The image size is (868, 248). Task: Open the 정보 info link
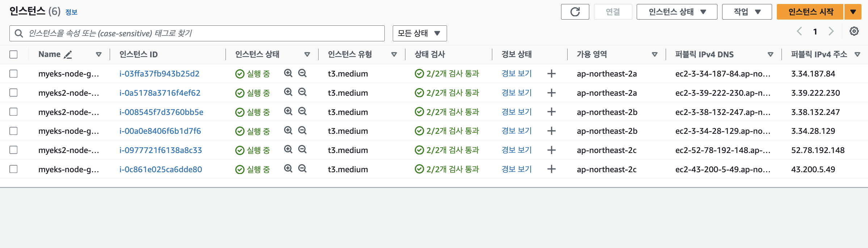coord(71,12)
